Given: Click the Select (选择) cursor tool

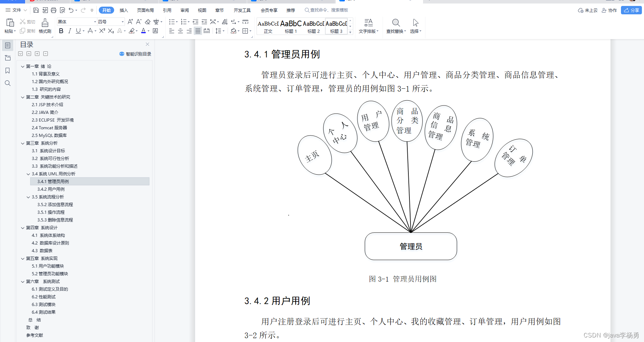Looking at the screenshot, I should click(x=415, y=26).
